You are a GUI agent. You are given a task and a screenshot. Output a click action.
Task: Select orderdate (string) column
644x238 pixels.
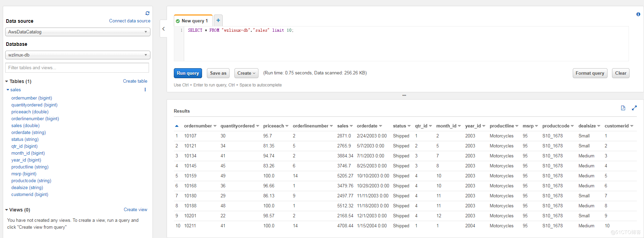(29, 132)
